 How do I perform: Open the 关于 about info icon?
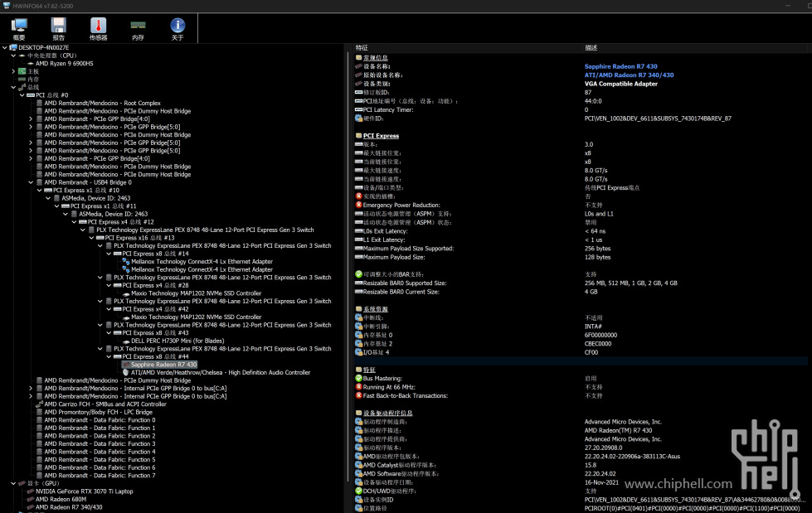177,25
